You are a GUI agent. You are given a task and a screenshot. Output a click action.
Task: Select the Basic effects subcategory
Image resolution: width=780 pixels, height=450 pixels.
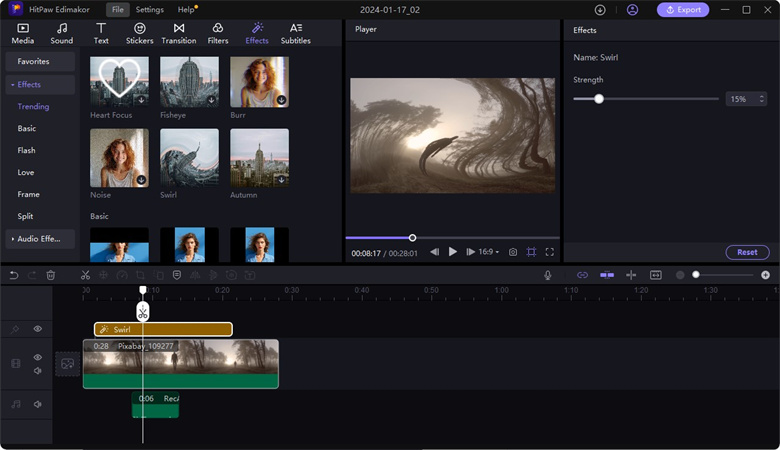point(27,128)
